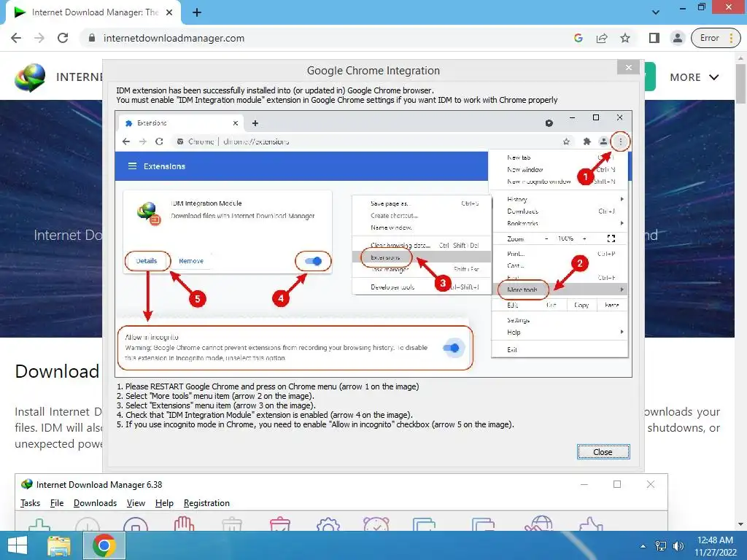747x560 pixels.
Task: Click the Stop All hand icon in IDM
Action: pos(184,524)
